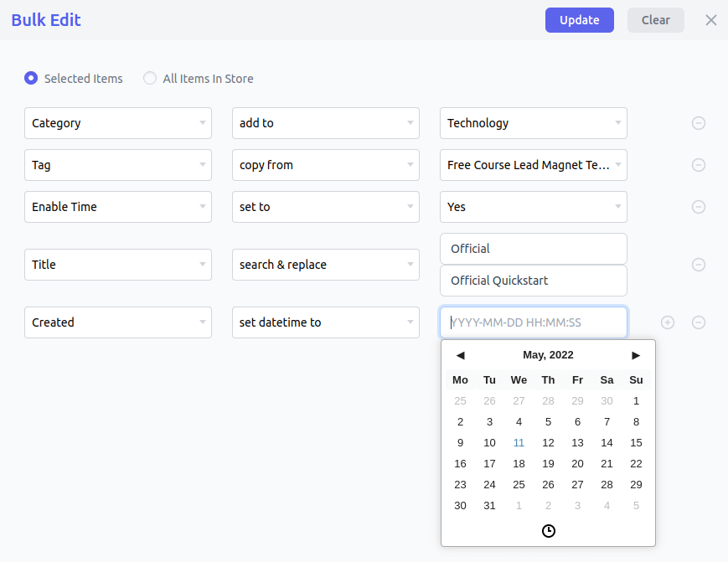Pick day 16 in calendar
The height and width of the screenshot is (562, 728).
[460, 464]
